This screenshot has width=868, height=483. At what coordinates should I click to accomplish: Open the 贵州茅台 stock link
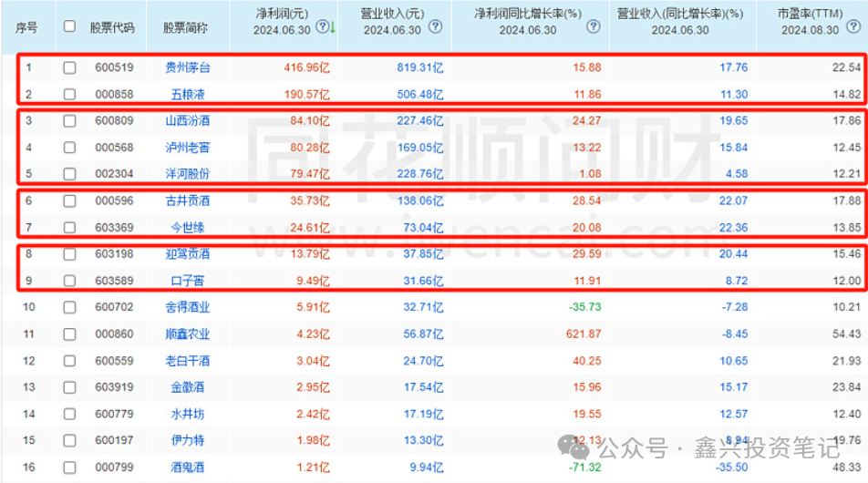coord(188,67)
